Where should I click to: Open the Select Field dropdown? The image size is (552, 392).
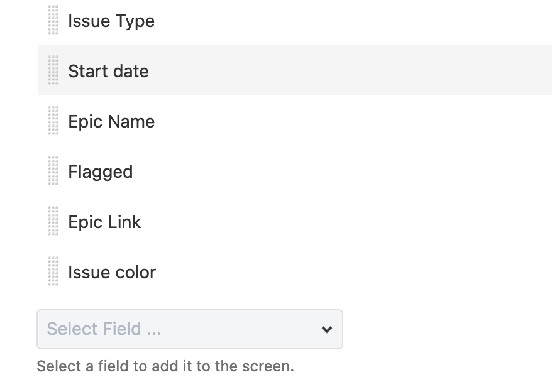click(x=189, y=329)
